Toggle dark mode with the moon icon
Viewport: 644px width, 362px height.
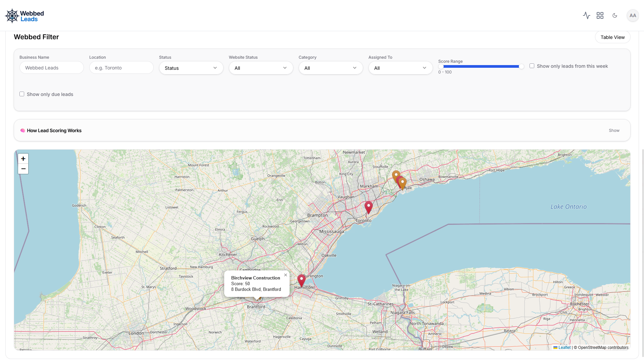point(615,15)
